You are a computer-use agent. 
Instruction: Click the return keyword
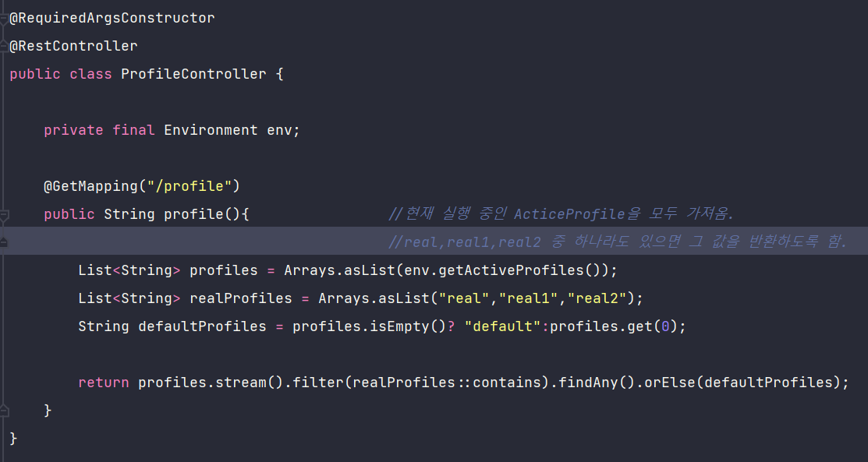point(104,383)
